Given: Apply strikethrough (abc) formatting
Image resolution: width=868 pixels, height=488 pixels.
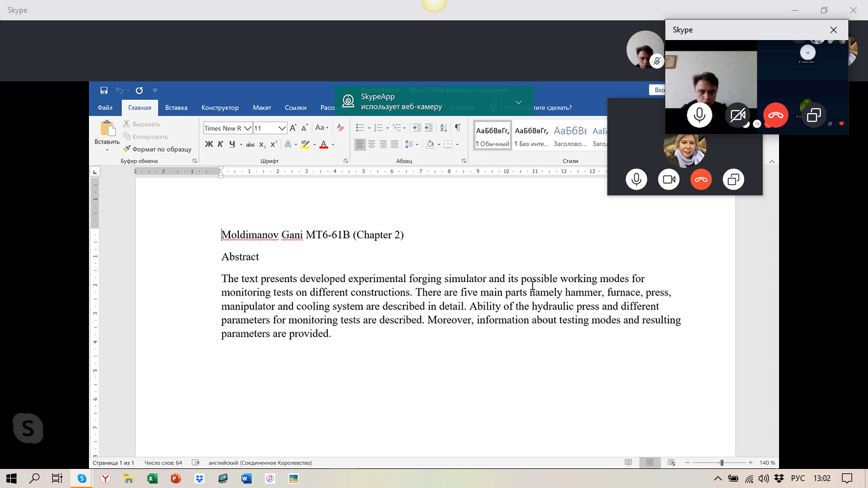Looking at the screenshot, I should (x=250, y=144).
